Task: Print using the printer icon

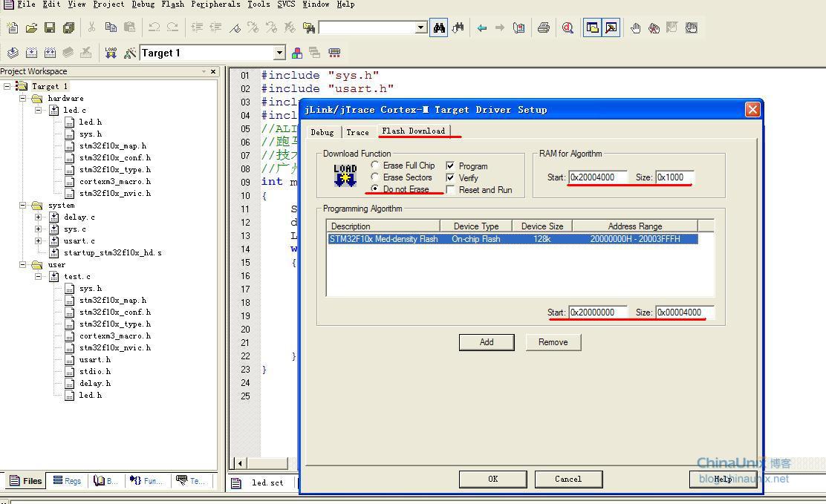Action: pyautogui.click(x=544, y=27)
